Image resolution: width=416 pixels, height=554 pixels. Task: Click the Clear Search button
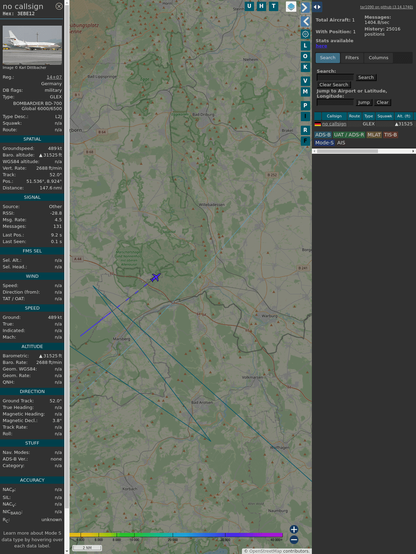tap(334, 85)
